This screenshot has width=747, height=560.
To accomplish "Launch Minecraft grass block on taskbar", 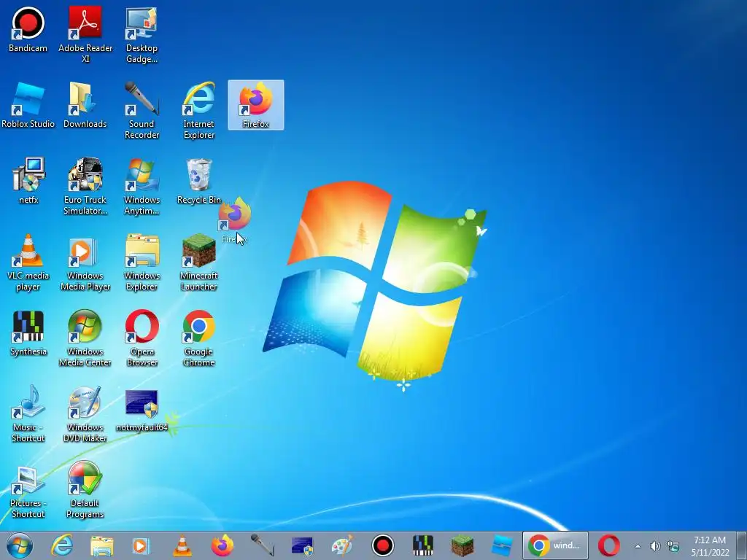I will tap(462, 545).
